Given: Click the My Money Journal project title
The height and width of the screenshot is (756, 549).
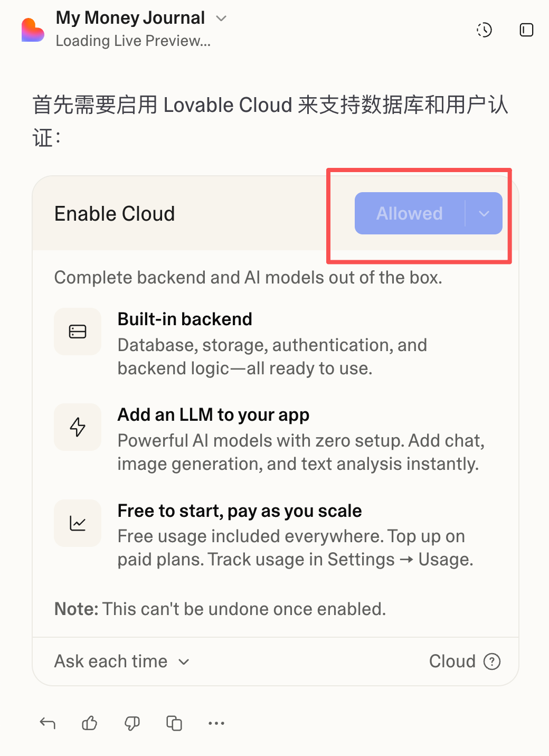Looking at the screenshot, I should click(130, 18).
